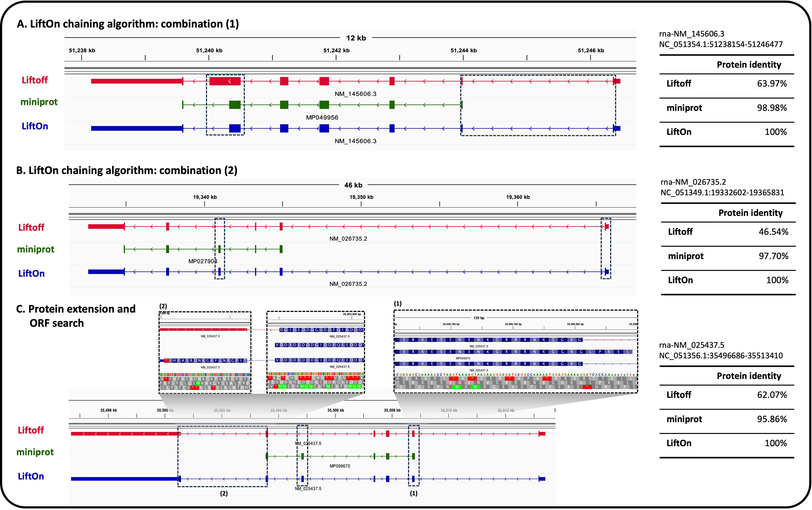
Task: Click the 'MP027904' transcript label
Action: 203,261
